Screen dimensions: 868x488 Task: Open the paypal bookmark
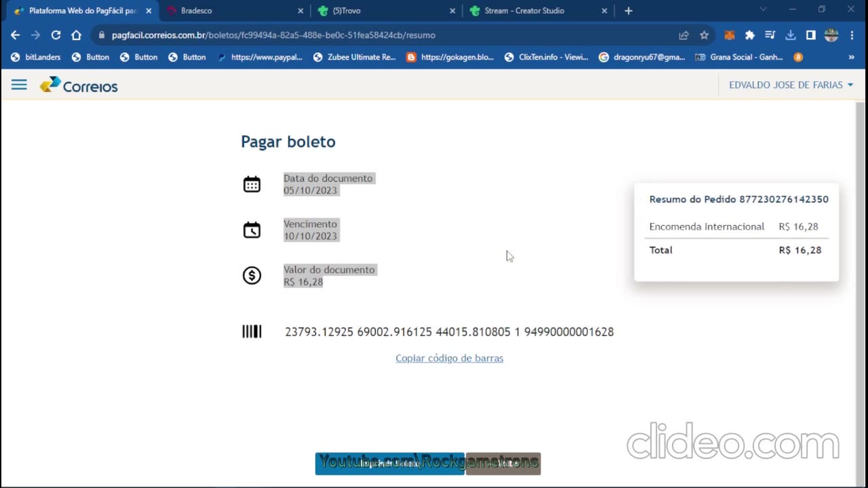coord(260,58)
